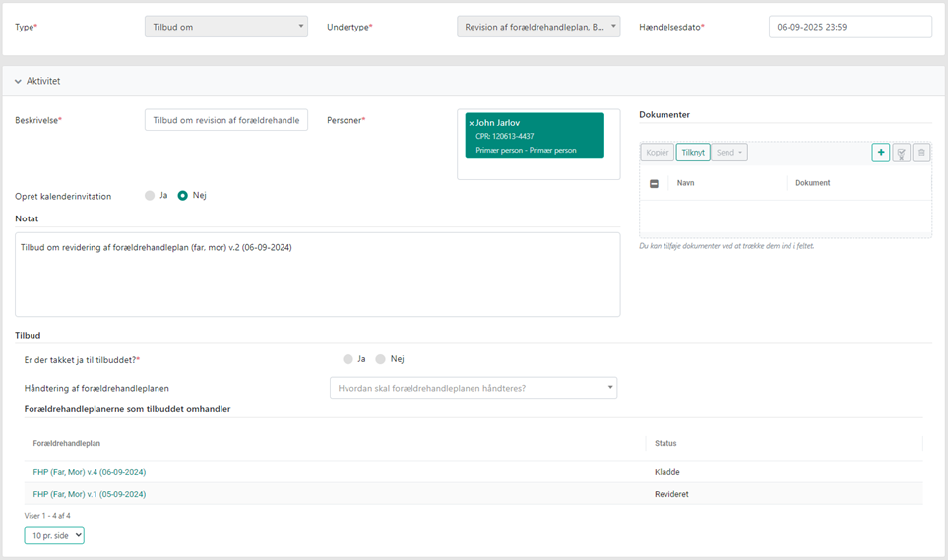The height and width of the screenshot is (560, 948).
Task: Choose Ja for Er der takket ja
Action: pos(348,359)
